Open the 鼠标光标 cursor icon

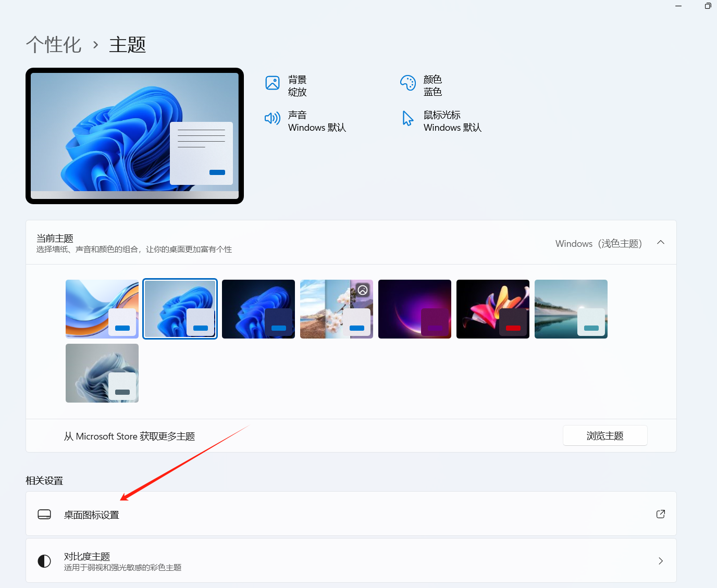[x=407, y=118]
